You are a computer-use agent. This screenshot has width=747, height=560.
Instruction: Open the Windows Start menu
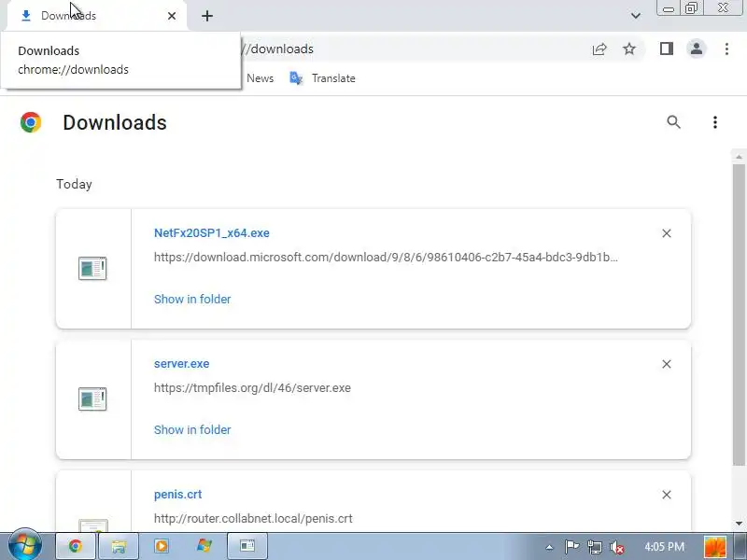pos(25,545)
